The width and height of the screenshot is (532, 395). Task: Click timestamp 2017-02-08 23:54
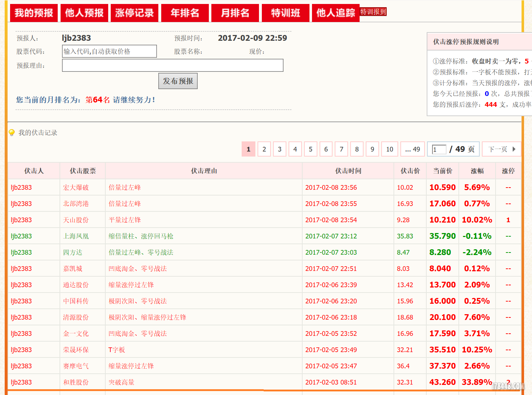point(331,220)
